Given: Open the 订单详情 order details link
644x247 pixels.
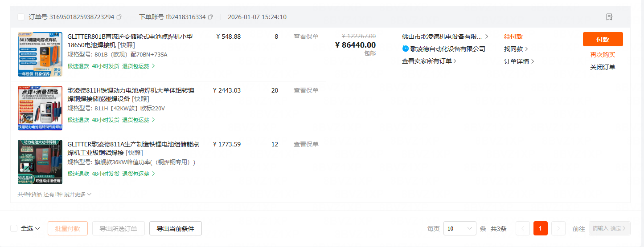Looking at the screenshot, I should [x=519, y=61].
